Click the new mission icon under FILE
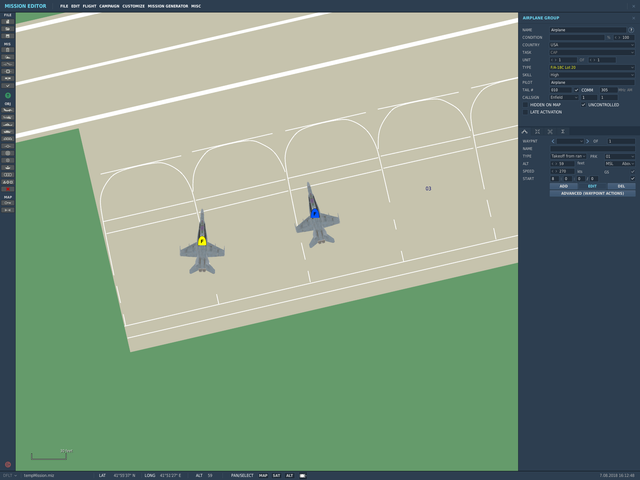 click(x=8, y=22)
